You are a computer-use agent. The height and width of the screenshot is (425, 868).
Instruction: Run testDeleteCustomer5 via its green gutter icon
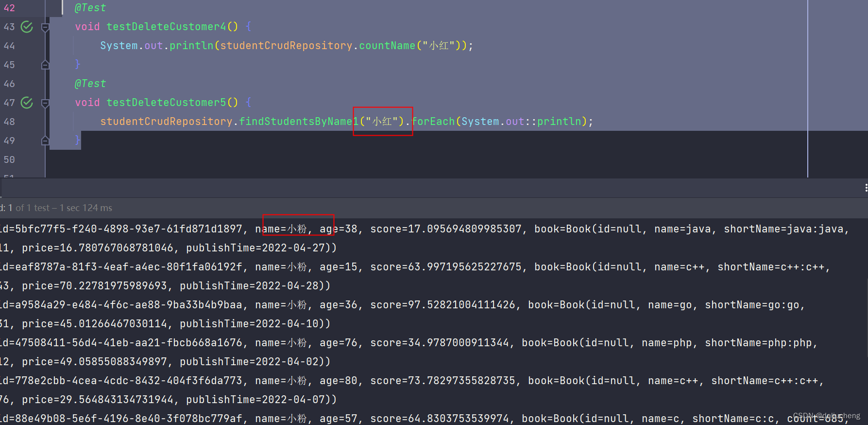click(x=27, y=103)
